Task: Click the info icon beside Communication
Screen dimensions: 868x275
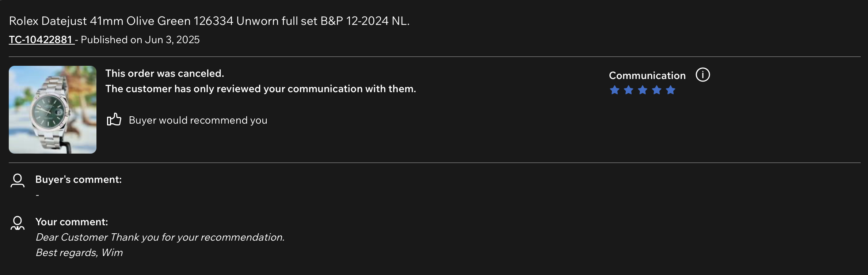Action: tap(703, 75)
